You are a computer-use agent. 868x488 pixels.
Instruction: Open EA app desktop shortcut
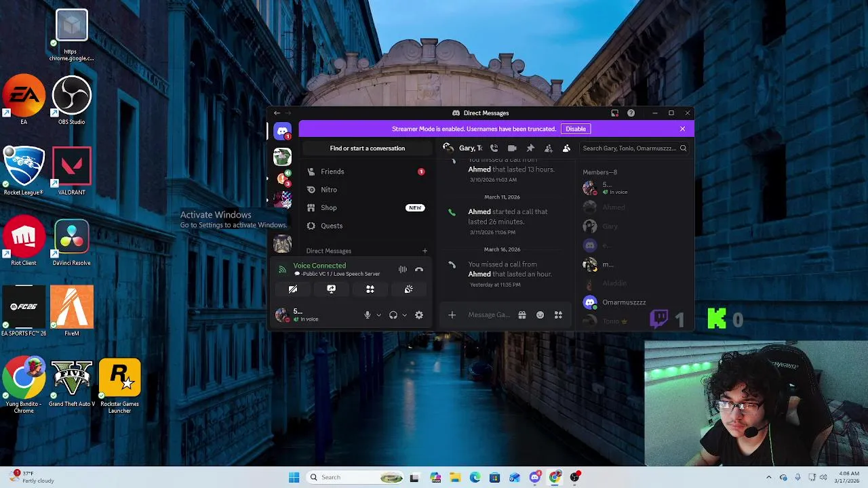(24, 100)
